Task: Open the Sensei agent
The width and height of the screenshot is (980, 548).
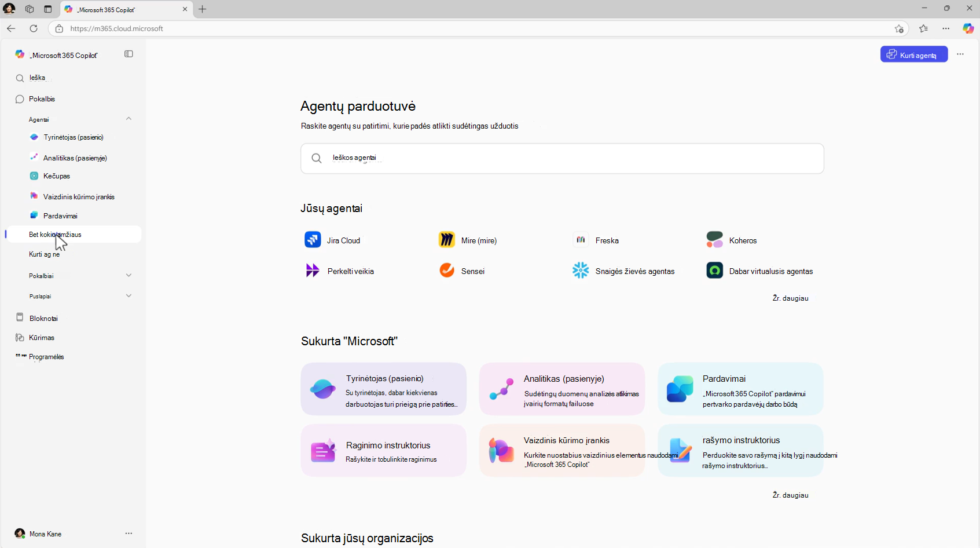Action: [462, 271]
